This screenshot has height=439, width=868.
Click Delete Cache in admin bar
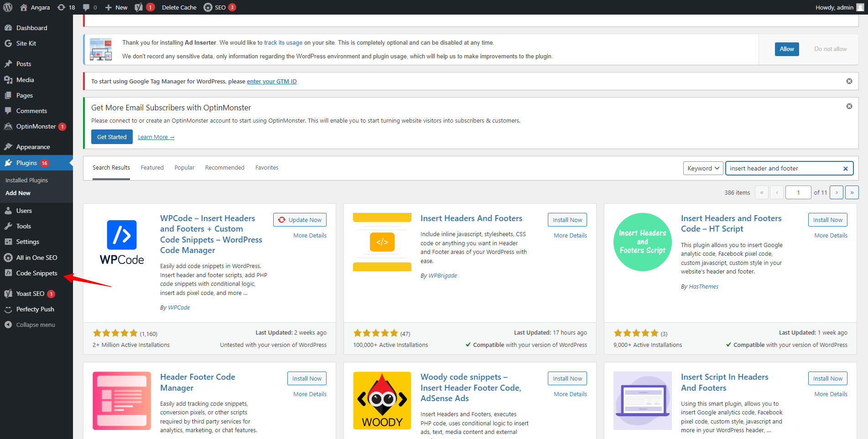coord(179,7)
